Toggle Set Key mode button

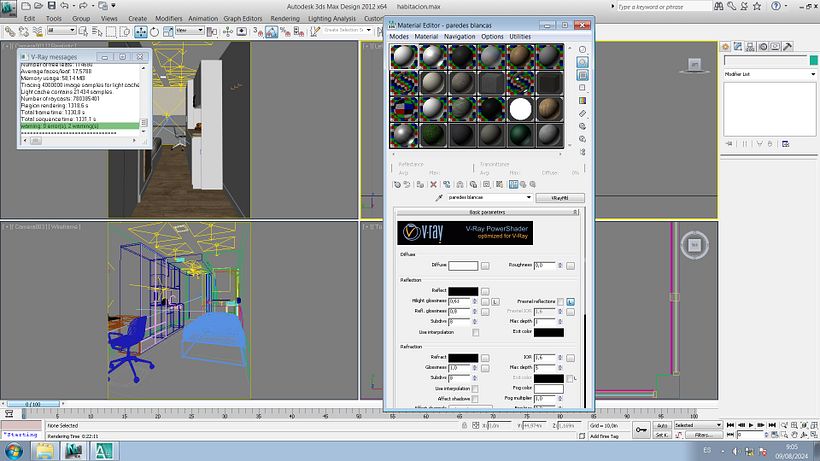[x=662, y=435]
